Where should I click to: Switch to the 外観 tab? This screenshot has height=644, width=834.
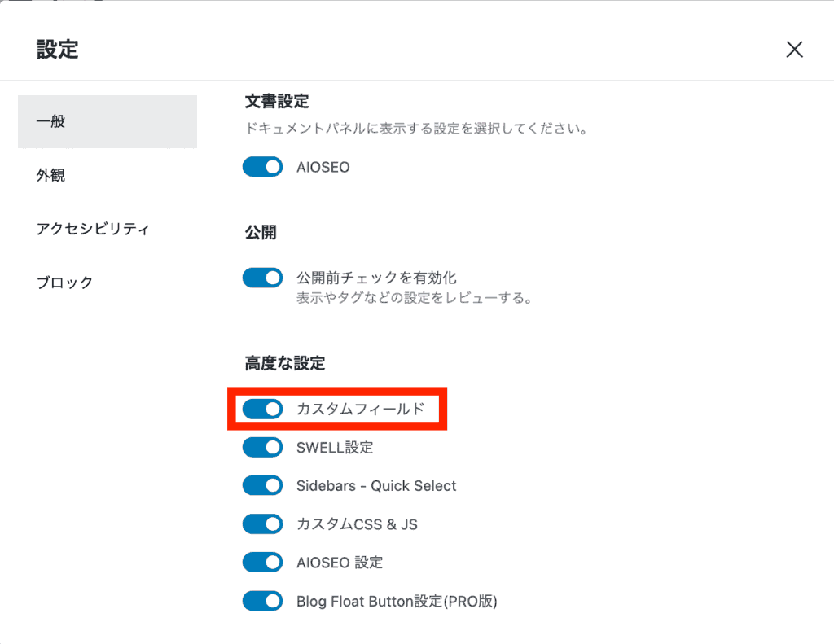50,175
